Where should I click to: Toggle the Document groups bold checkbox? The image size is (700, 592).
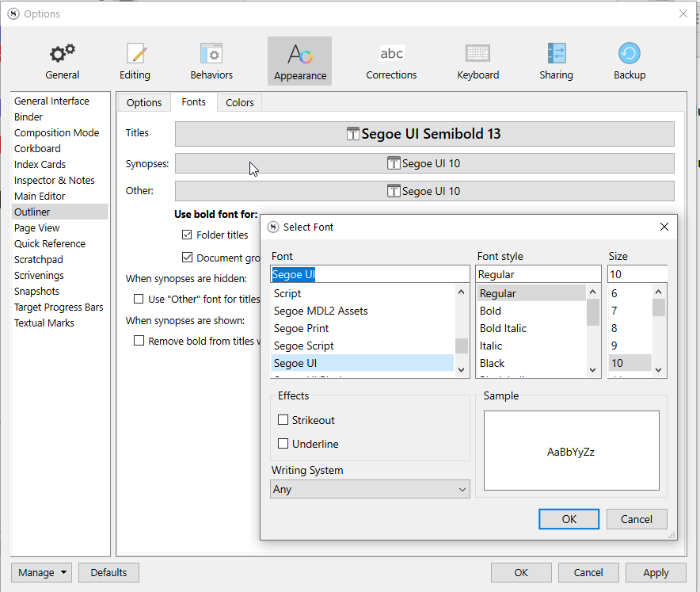(187, 258)
